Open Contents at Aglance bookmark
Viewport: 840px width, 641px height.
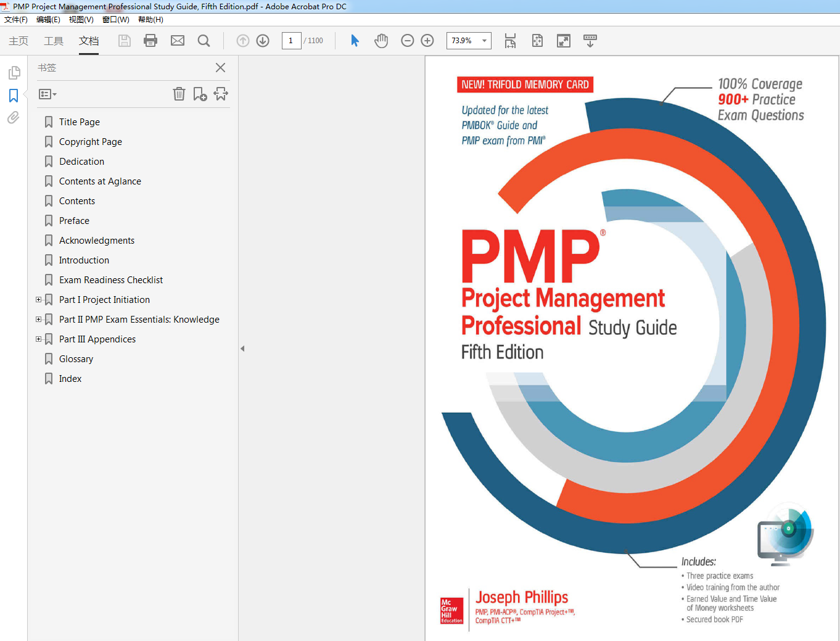(x=100, y=181)
